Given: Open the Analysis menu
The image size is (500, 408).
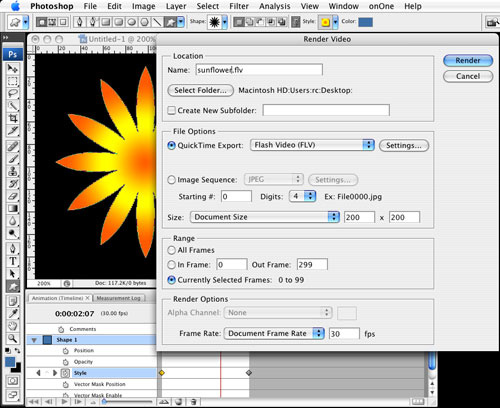Looking at the screenshot, I should (275, 6).
